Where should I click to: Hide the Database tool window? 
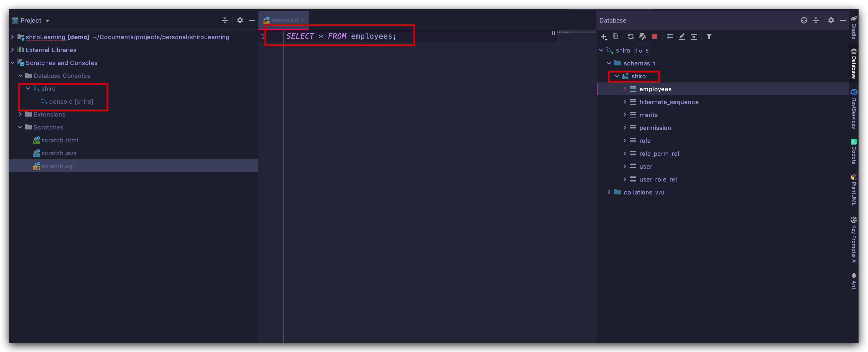[x=843, y=21]
